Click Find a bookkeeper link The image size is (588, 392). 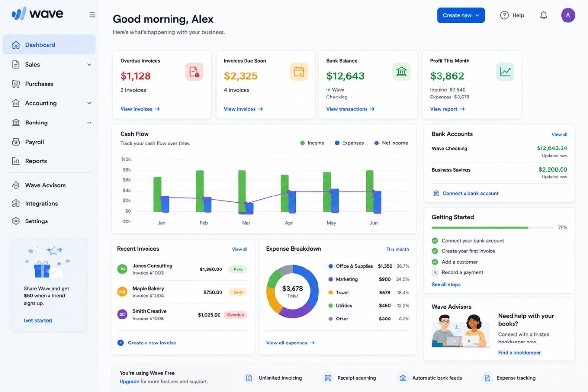(519, 353)
